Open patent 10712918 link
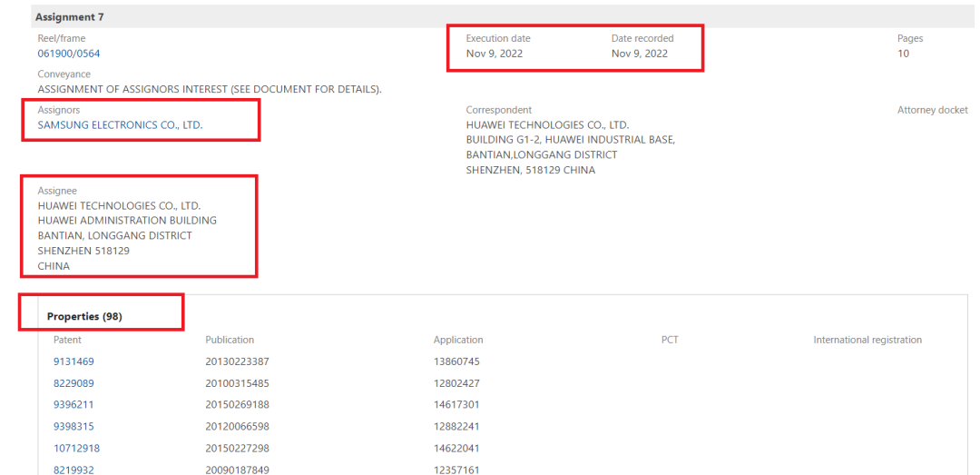 (x=76, y=448)
